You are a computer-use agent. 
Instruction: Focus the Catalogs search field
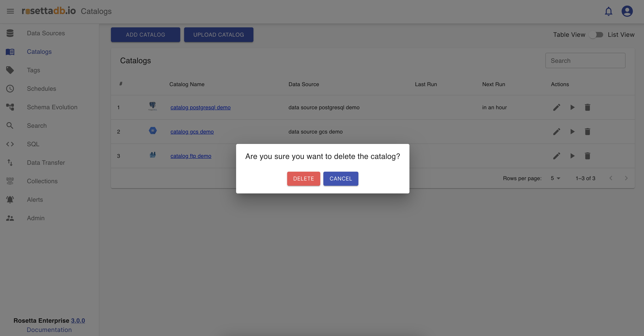[585, 61]
